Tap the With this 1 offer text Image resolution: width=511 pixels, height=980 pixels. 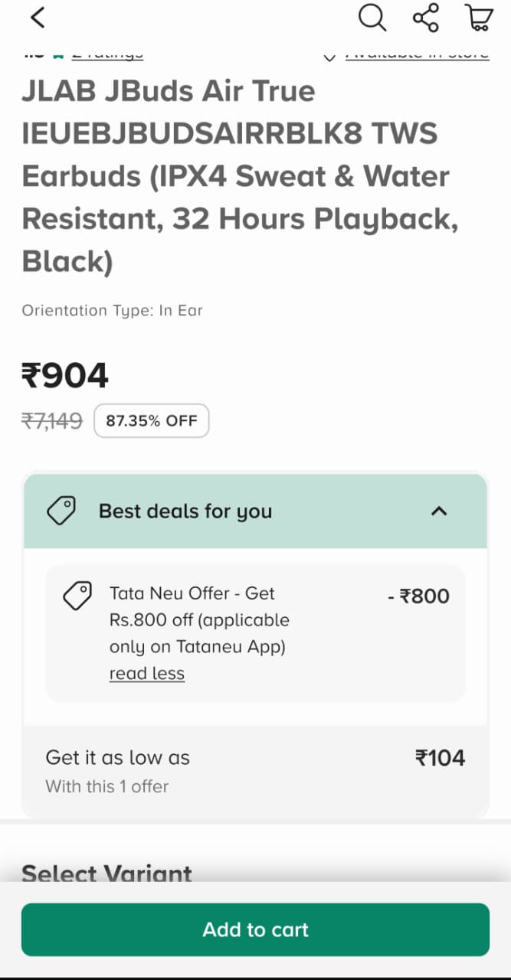click(x=107, y=786)
